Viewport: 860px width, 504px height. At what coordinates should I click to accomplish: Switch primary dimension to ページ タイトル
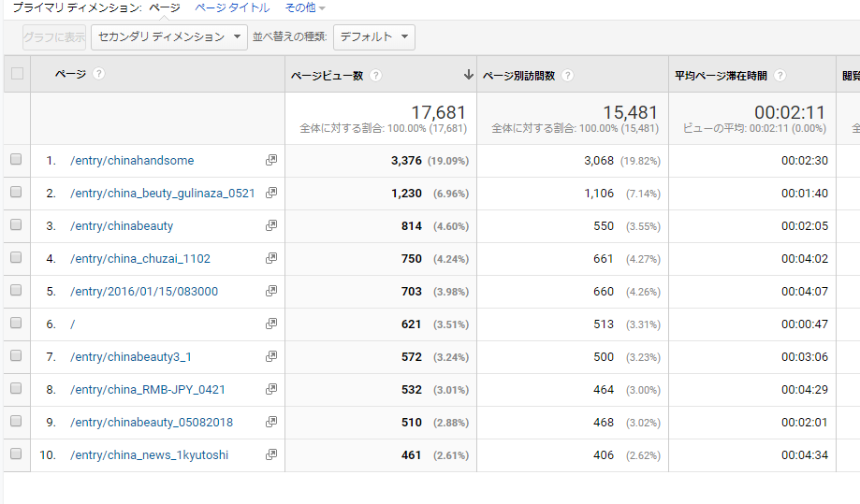click(x=232, y=7)
